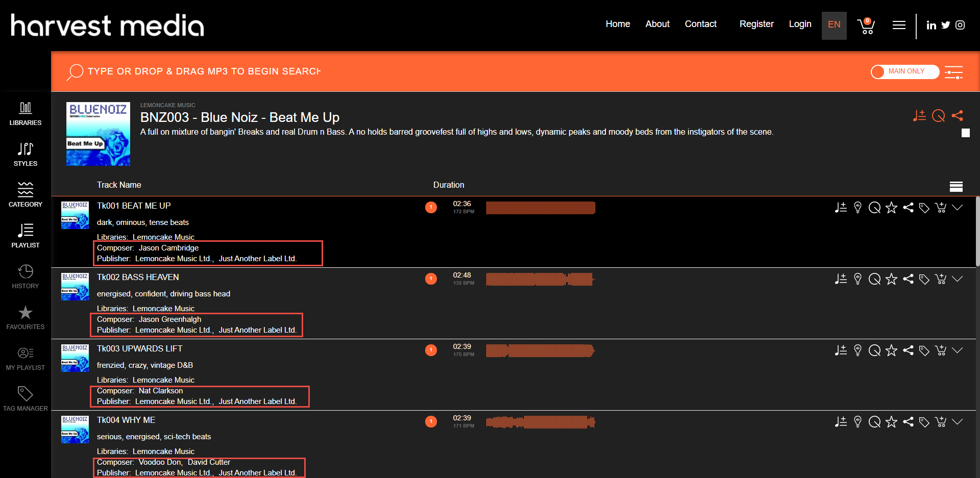Add Tk003 UPWARDS LIFT to cart

point(941,350)
